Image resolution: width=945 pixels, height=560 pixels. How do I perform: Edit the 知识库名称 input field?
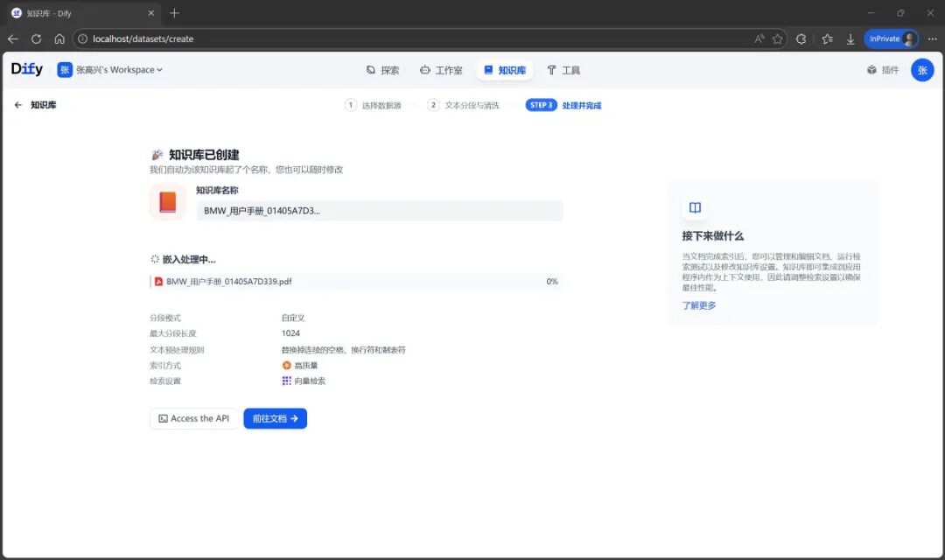380,210
